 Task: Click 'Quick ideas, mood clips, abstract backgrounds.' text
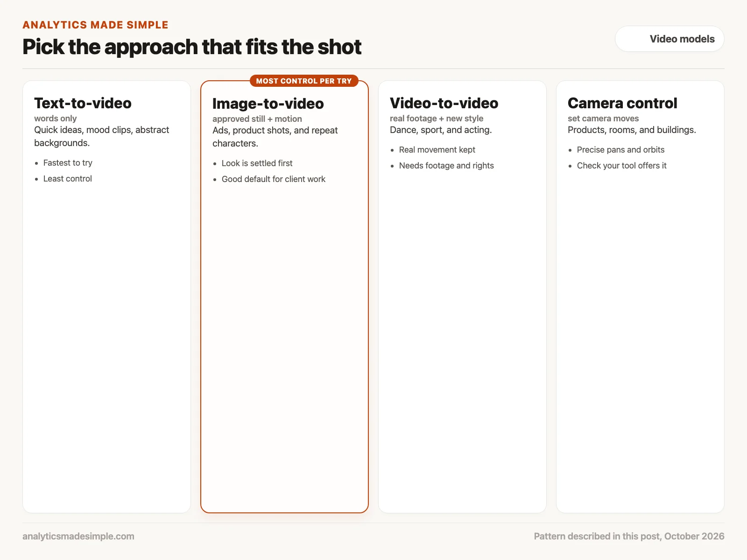point(102,136)
